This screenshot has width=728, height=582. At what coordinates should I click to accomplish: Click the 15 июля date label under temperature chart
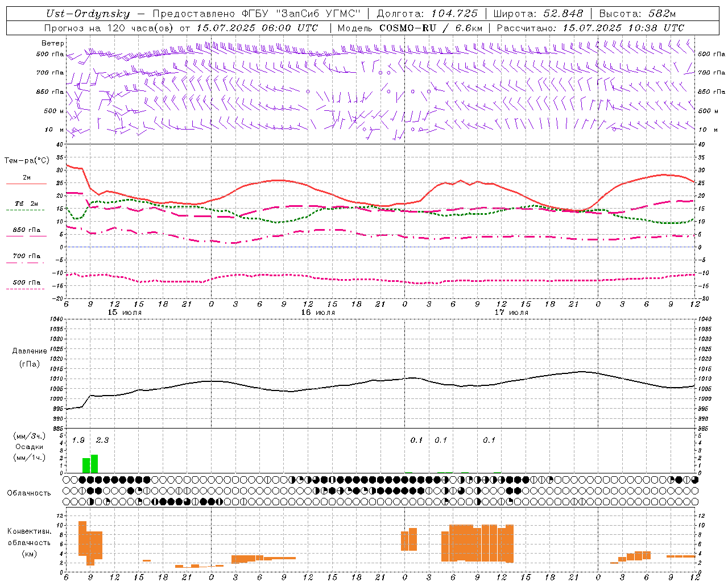[x=125, y=313]
